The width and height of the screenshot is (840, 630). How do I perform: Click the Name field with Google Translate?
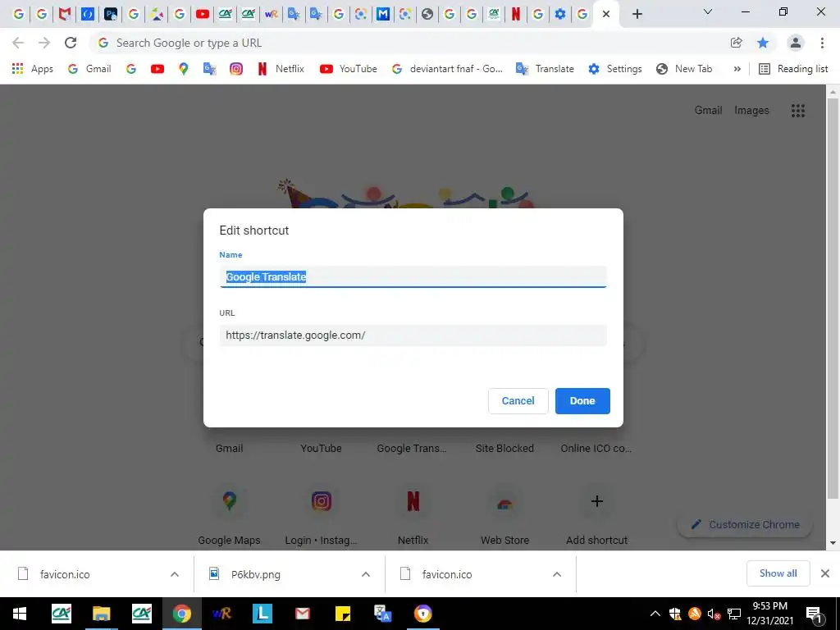point(413,277)
